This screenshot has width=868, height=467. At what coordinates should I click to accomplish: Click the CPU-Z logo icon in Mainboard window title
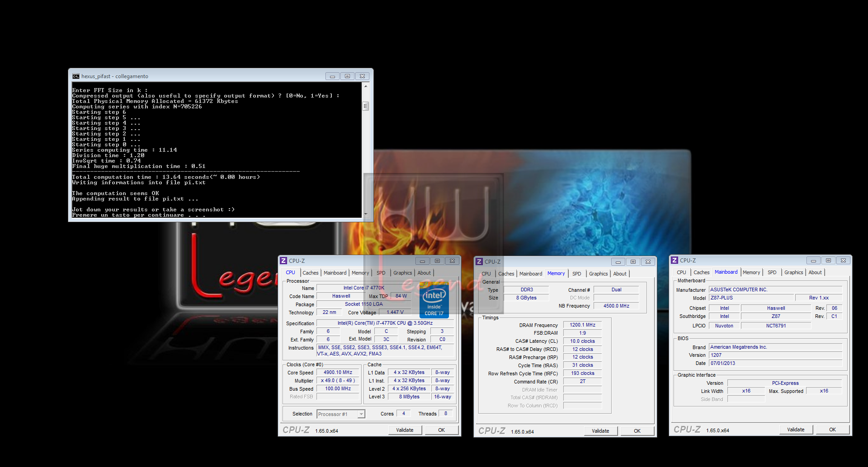click(675, 260)
